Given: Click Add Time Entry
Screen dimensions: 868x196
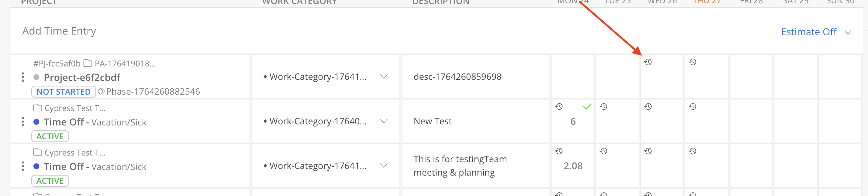Looking at the screenshot, I should click(x=59, y=31).
